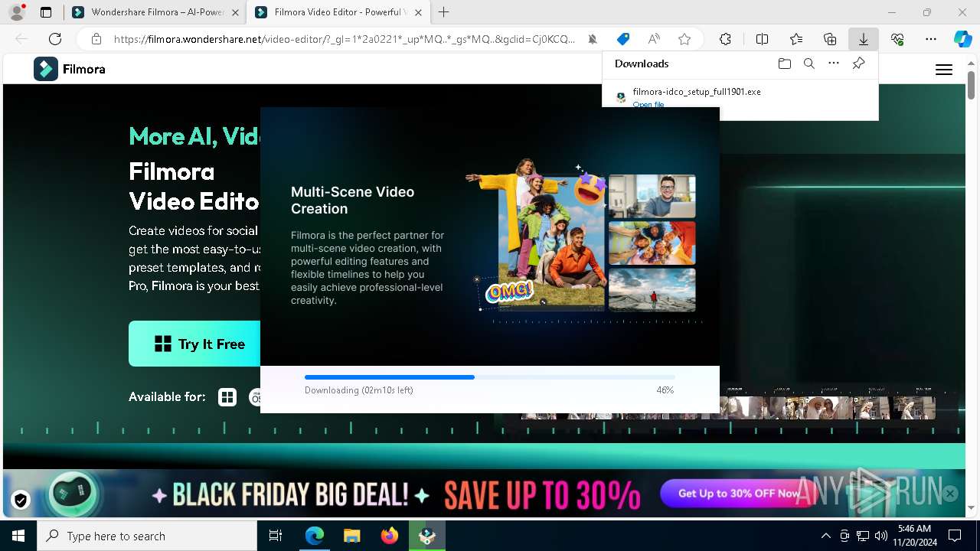This screenshot has height=551, width=980.
Task: Toggle the Downloads toolbar button
Action: [x=863, y=39]
